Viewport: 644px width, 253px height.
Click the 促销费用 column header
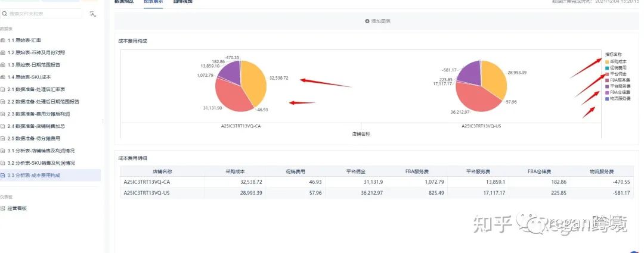(x=295, y=171)
